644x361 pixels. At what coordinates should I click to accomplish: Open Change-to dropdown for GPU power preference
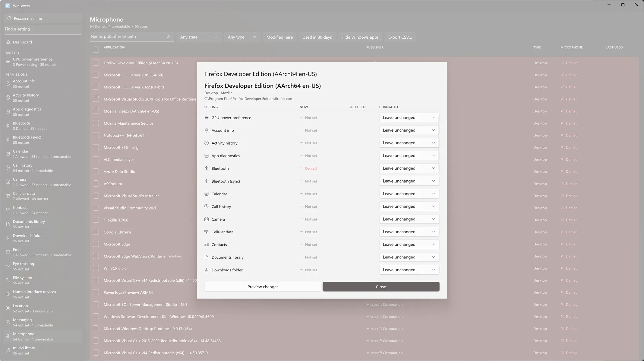click(x=409, y=117)
